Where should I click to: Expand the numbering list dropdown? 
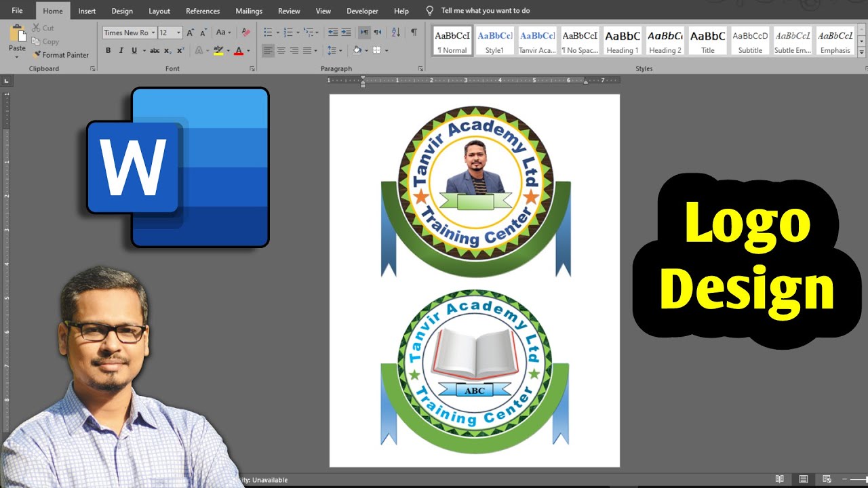pos(298,33)
